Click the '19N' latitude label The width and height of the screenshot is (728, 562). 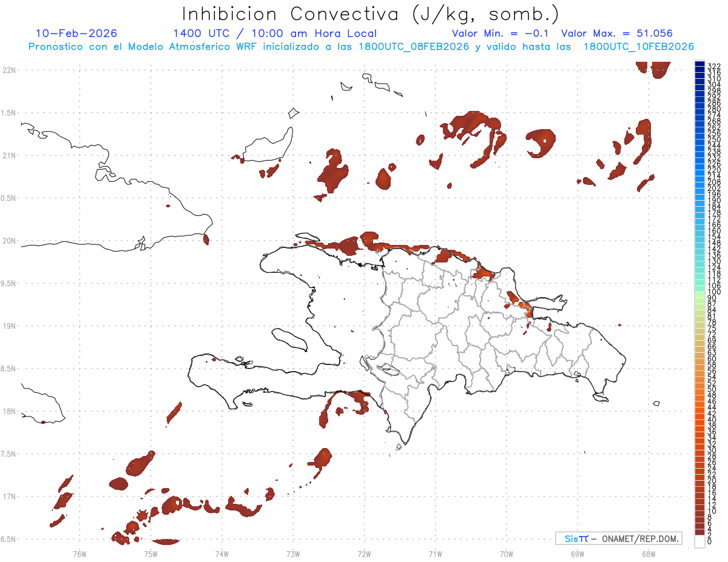point(9,326)
